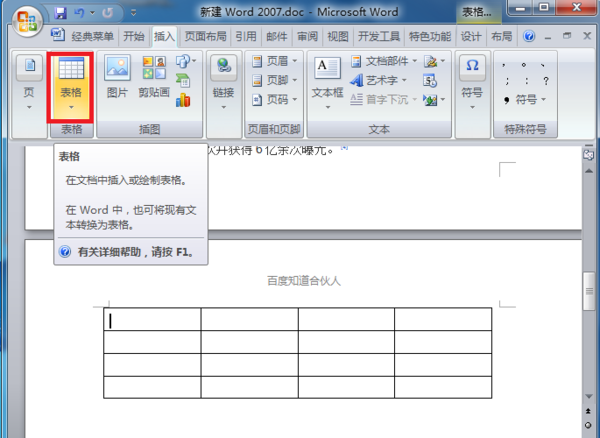Viewport: 600px width, 438px height.
Task: Insert Date and Time icon
Action: coord(430,80)
